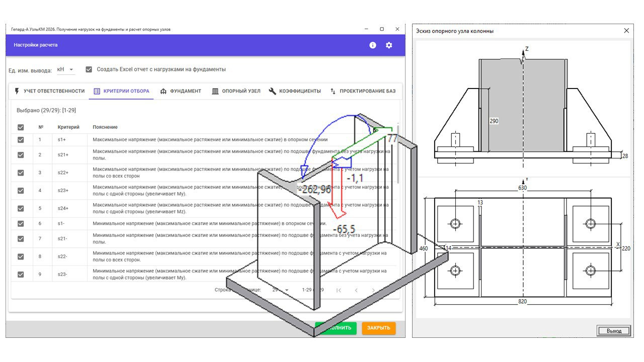Go to first page of criteria table
The image size is (644, 362).
(339, 290)
